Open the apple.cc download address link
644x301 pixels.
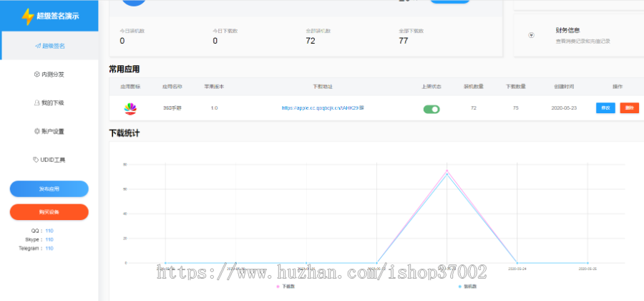click(x=321, y=108)
